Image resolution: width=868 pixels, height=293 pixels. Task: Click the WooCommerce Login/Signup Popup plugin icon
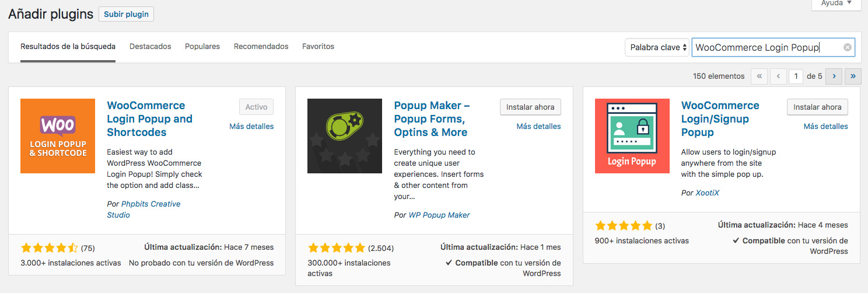coord(632,136)
